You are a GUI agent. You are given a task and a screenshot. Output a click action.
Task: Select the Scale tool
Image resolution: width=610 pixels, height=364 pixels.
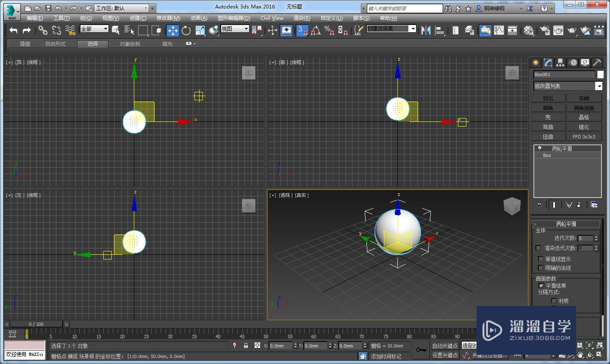coord(200,30)
